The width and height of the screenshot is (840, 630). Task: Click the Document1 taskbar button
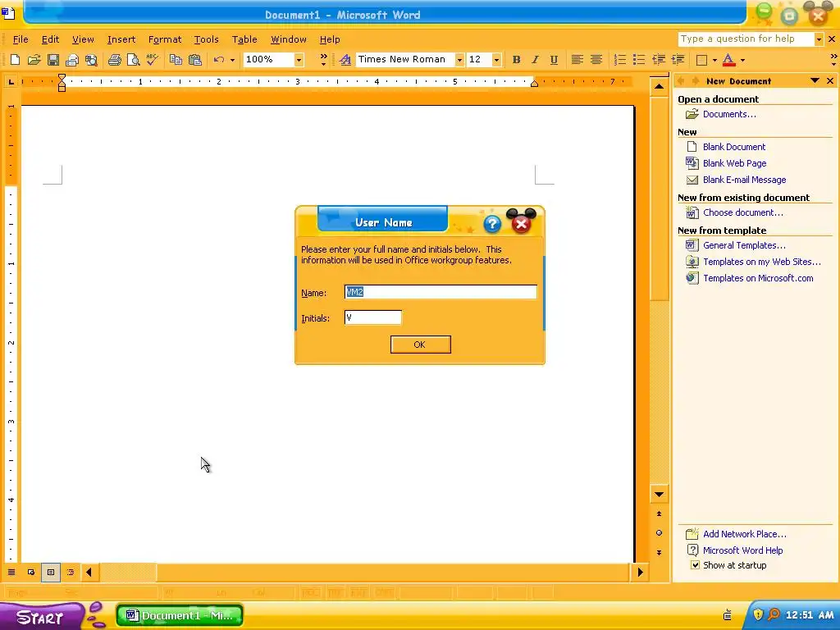click(x=180, y=615)
